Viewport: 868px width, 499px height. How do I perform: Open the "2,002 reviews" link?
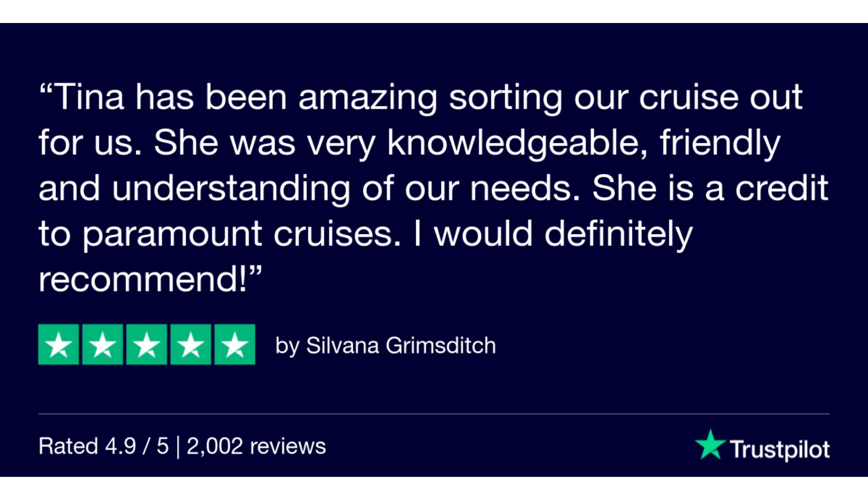pos(256,446)
